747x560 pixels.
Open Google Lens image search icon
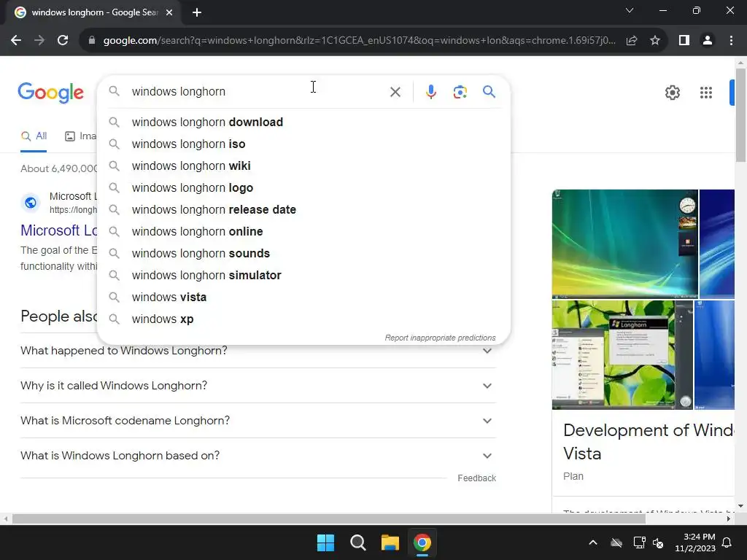tap(460, 92)
